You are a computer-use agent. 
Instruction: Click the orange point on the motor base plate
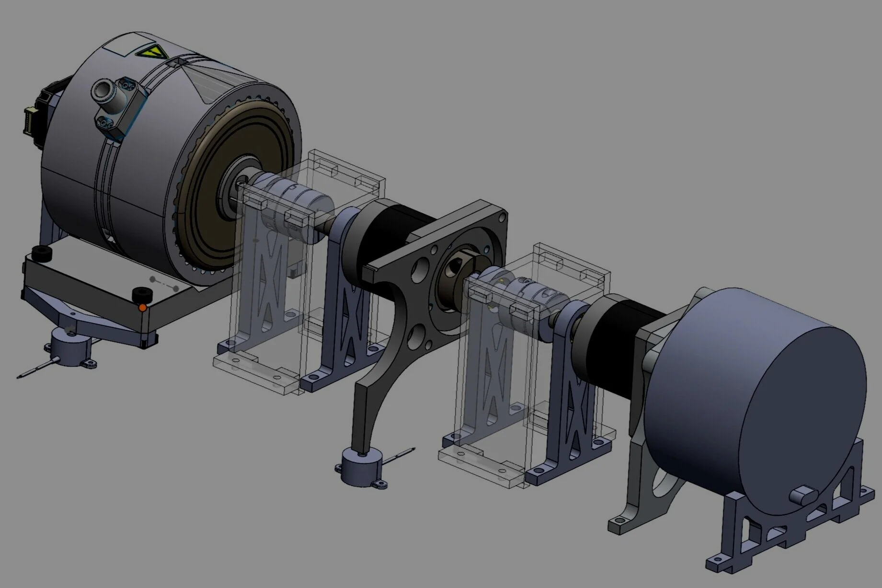click(x=142, y=308)
